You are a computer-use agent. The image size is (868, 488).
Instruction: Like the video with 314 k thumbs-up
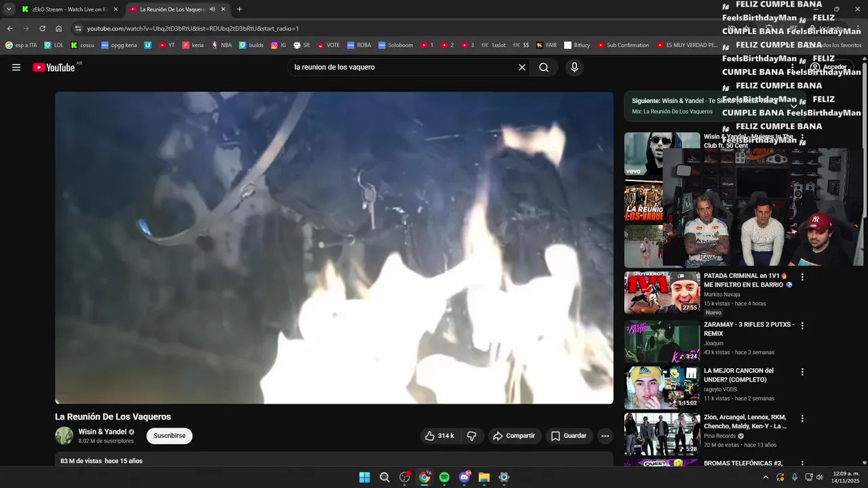[x=439, y=436]
